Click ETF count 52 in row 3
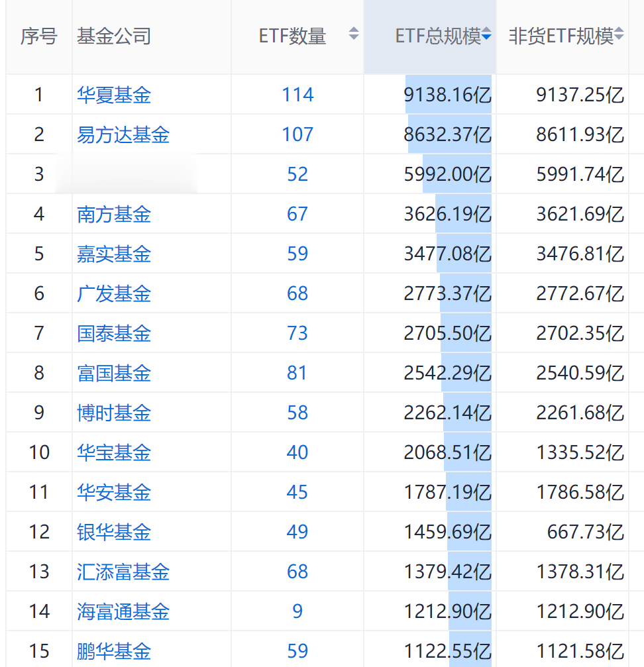Screen dimensions: 644x667 pos(297,174)
